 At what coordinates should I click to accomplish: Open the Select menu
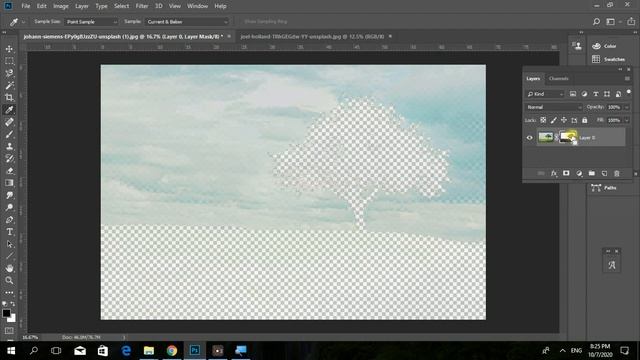click(x=121, y=6)
